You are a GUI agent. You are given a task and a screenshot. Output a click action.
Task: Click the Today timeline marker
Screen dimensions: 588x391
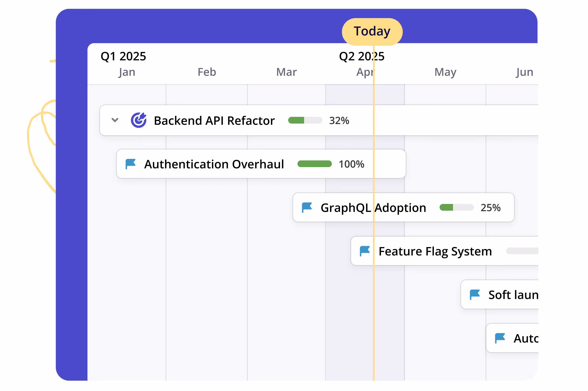point(372,32)
